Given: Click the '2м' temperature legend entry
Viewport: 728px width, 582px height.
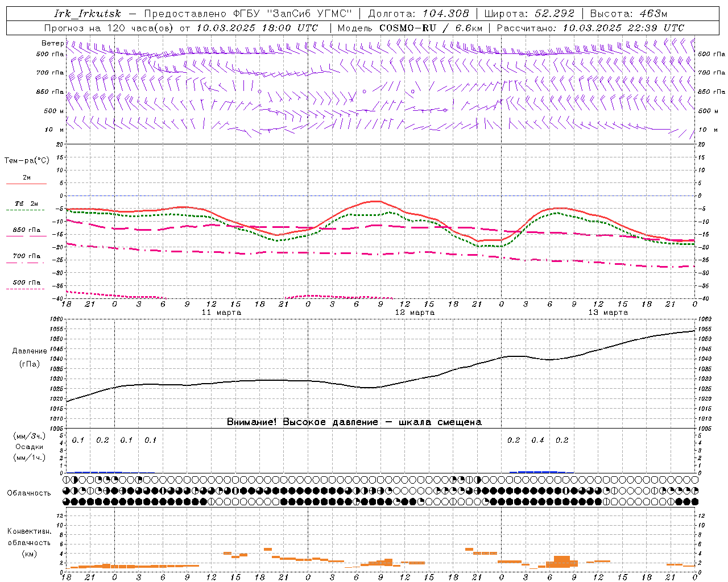Looking at the screenshot, I should [x=27, y=178].
